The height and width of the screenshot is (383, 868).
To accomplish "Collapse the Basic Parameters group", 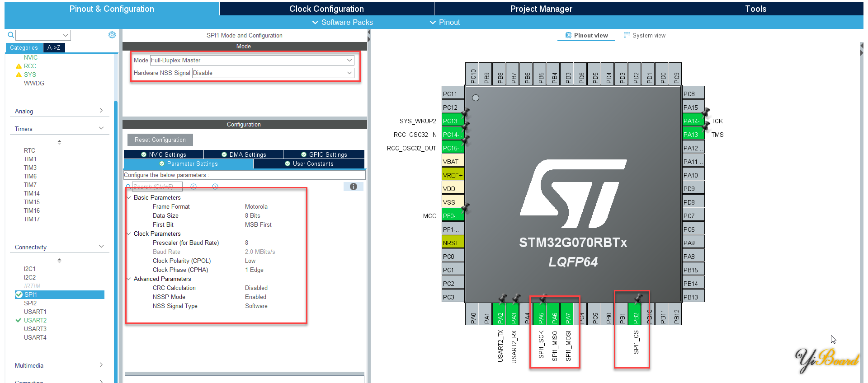I will click(129, 197).
